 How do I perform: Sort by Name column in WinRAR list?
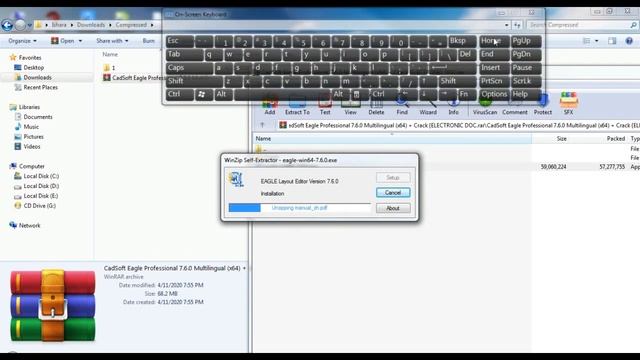click(392, 139)
